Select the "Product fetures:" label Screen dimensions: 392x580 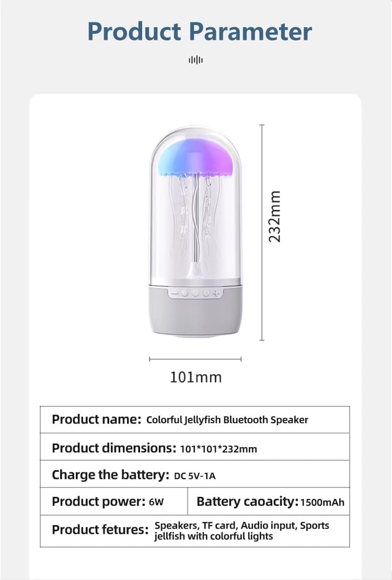pyautogui.click(x=100, y=530)
